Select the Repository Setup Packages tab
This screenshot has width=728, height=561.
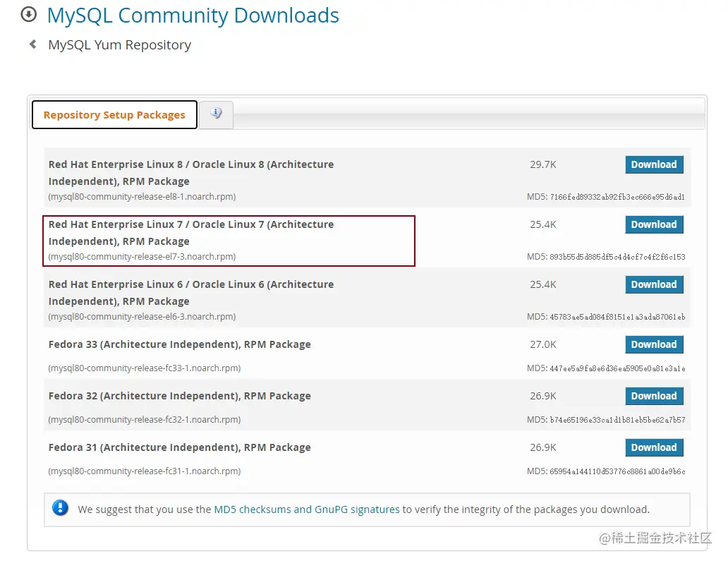click(x=114, y=115)
